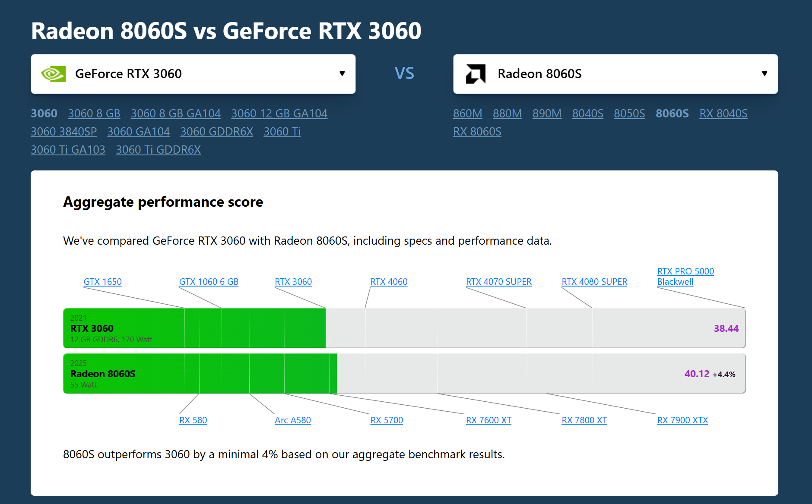Click the 38.44 score value
812x504 pixels.
726,328
